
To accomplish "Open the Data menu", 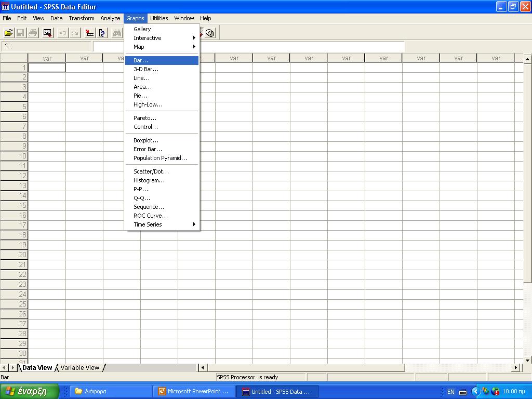I will 56,18.
